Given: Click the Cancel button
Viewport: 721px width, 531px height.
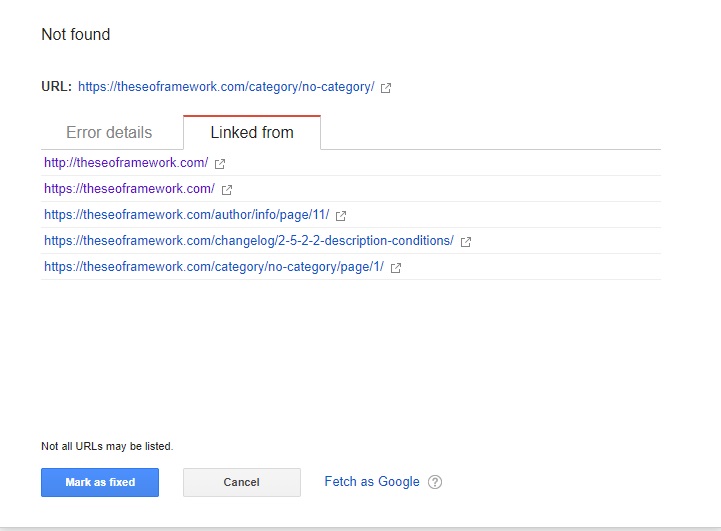Looking at the screenshot, I should [x=242, y=482].
